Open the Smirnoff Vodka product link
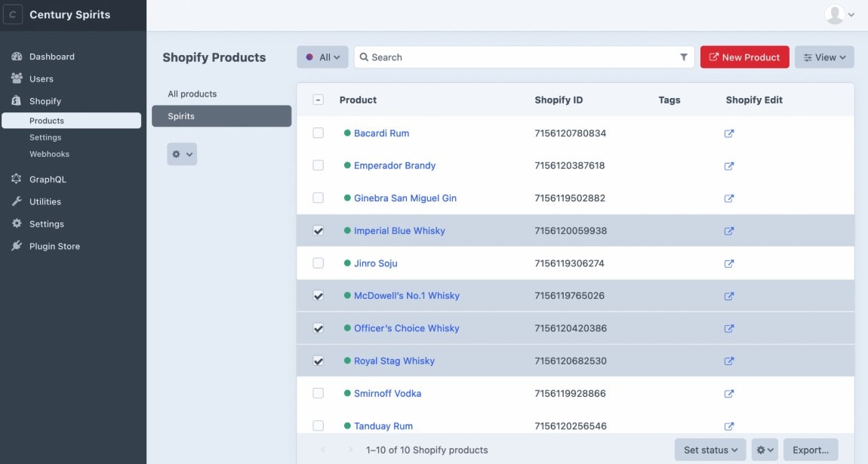Image resolution: width=868 pixels, height=464 pixels. click(x=387, y=394)
